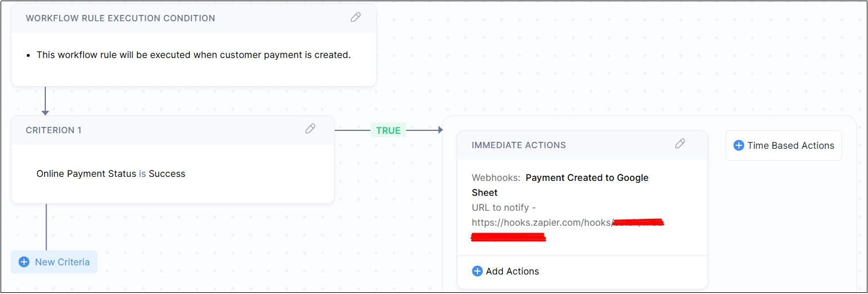Click the 'Webhooks:' label in Immediate Actions
The image size is (868, 294).
click(496, 177)
